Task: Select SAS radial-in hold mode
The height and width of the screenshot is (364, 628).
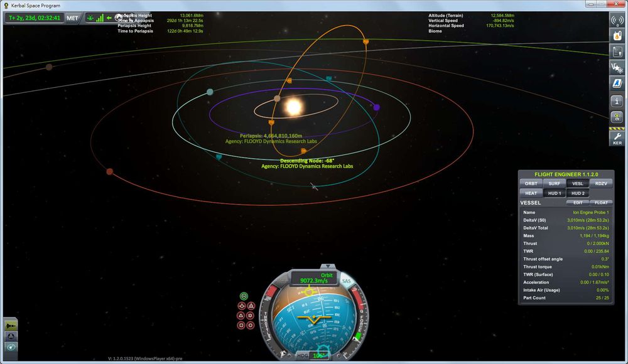Action: (241, 325)
